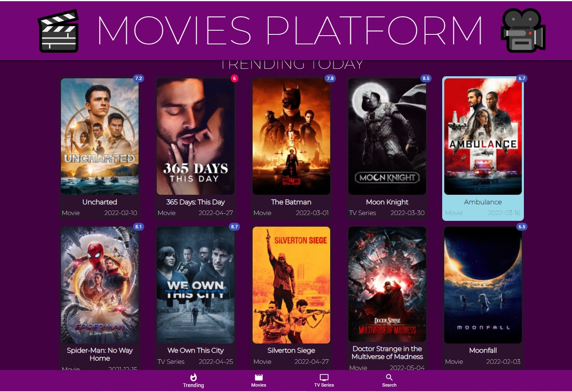Switch to the TV Series tab label
The height and width of the screenshot is (392, 572).
324,385
